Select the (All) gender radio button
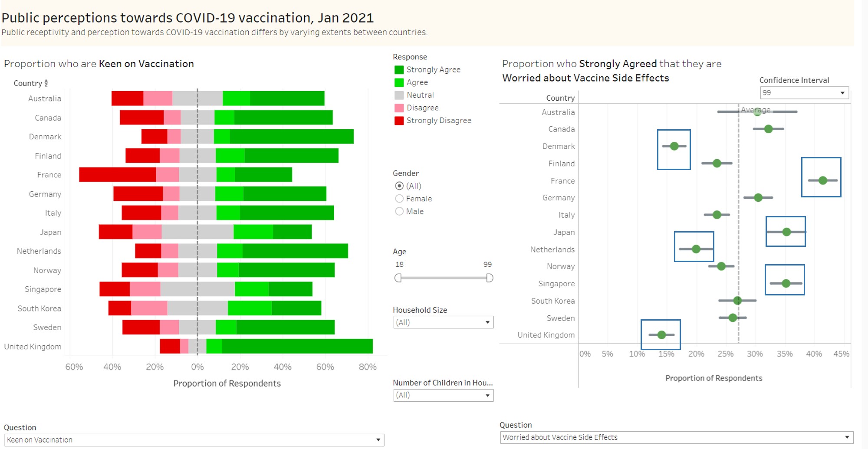 [x=398, y=186]
